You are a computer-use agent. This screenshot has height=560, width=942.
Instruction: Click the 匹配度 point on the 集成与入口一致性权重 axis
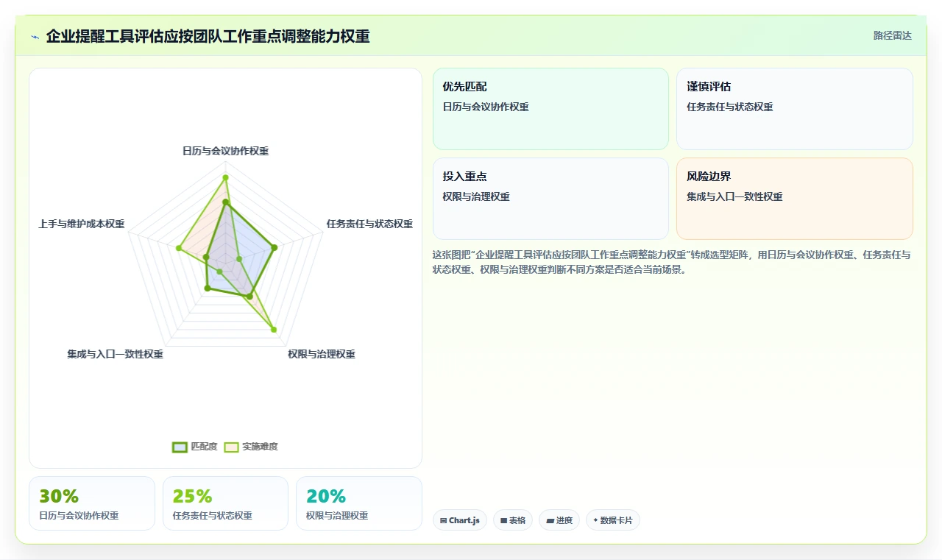(x=207, y=288)
